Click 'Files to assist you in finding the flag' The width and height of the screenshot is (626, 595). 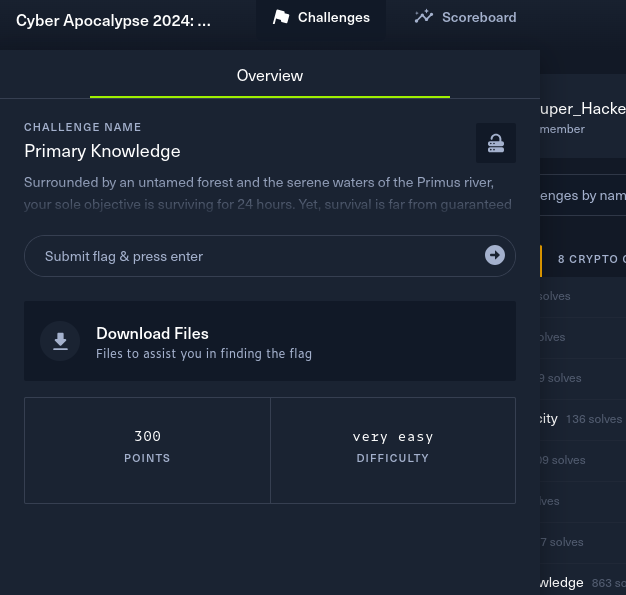[204, 354]
